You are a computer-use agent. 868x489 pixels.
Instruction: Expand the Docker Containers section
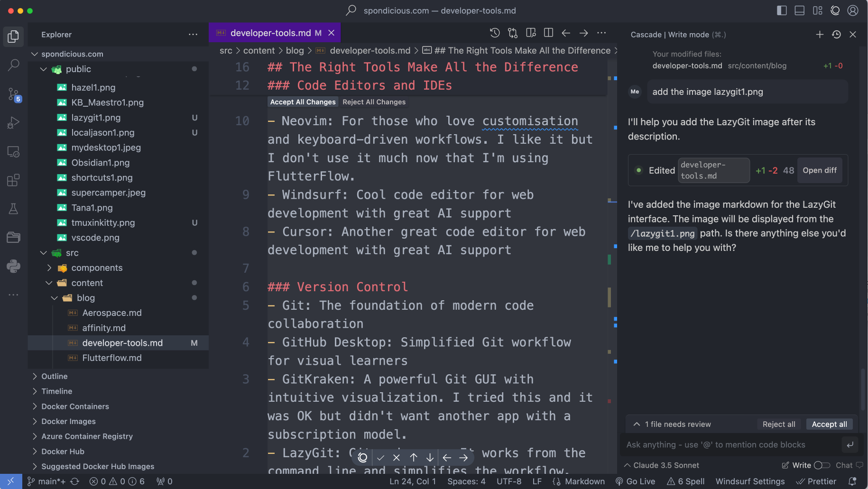click(34, 406)
